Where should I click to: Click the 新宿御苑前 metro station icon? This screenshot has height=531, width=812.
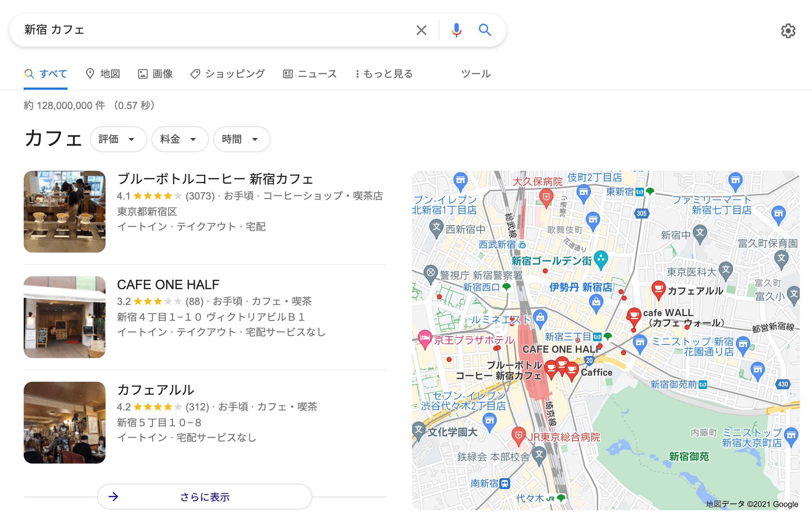pos(703,385)
